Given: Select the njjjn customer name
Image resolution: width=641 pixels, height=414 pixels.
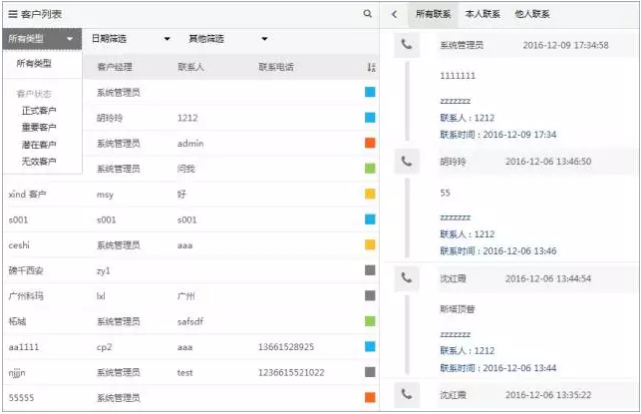Looking at the screenshot, I should (x=17, y=373).
